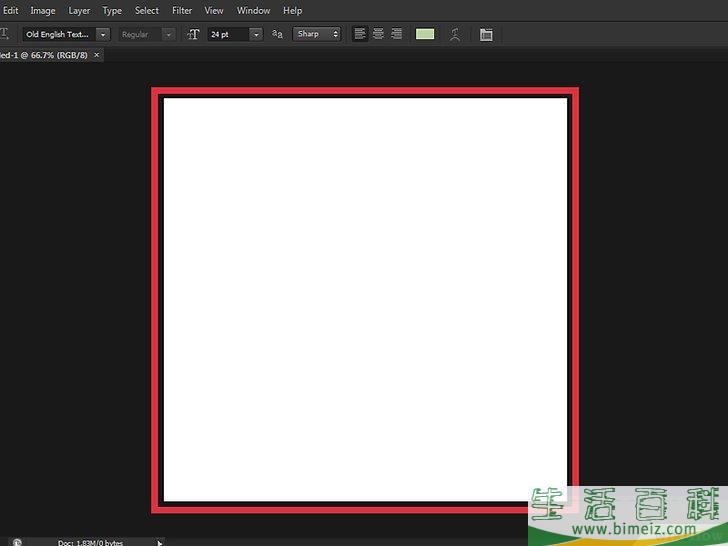Select right align text
The height and width of the screenshot is (546, 728).
[396, 34]
